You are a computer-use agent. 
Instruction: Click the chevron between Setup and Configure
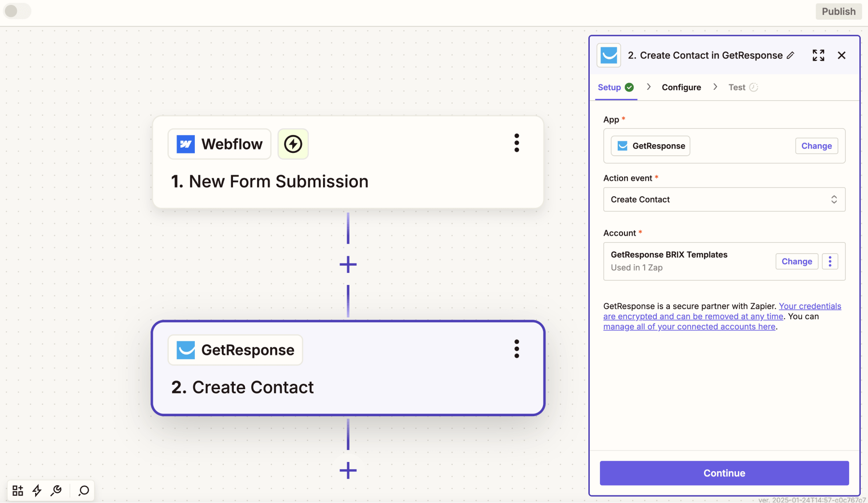[x=649, y=87]
